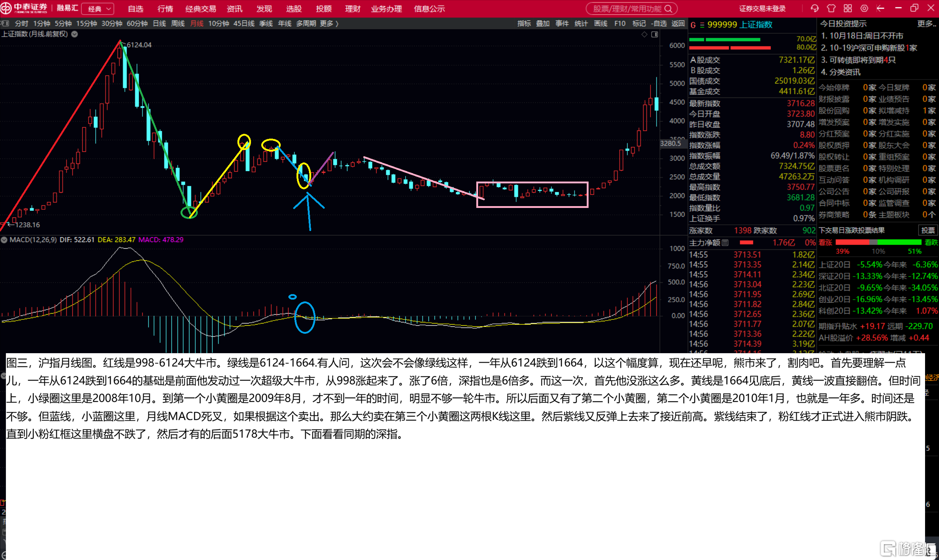Viewport: 939px width, 560px height.
Task: Click the 看跌 green vote bar
Action: [x=899, y=242]
